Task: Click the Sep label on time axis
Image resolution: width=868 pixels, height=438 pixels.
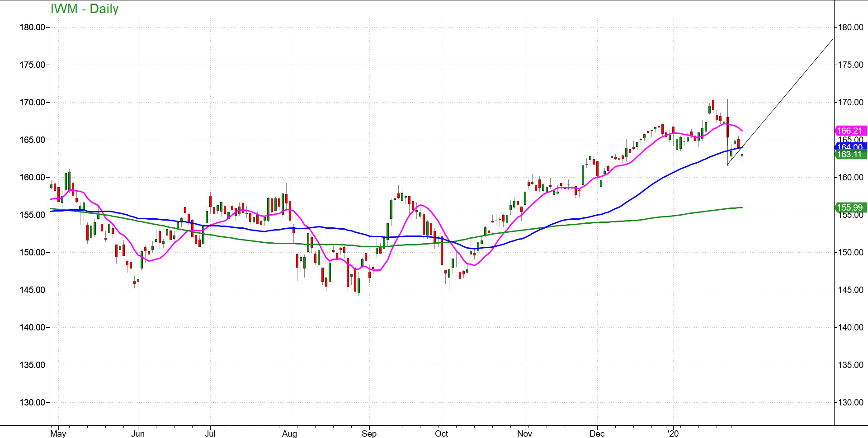Action: click(x=369, y=433)
